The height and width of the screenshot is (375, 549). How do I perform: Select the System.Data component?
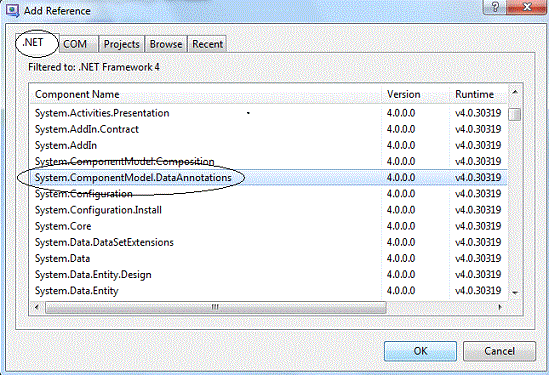point(269,258)
